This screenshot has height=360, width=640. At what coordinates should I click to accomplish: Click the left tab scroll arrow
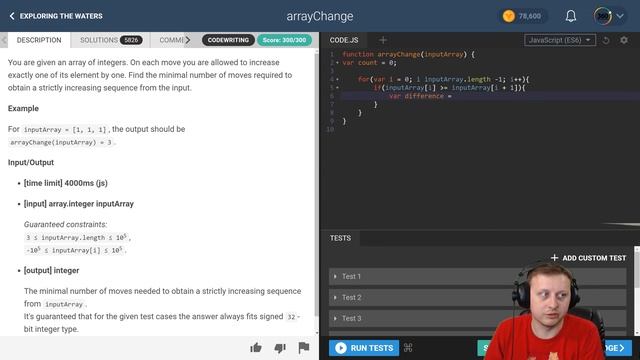click(4, 40)
